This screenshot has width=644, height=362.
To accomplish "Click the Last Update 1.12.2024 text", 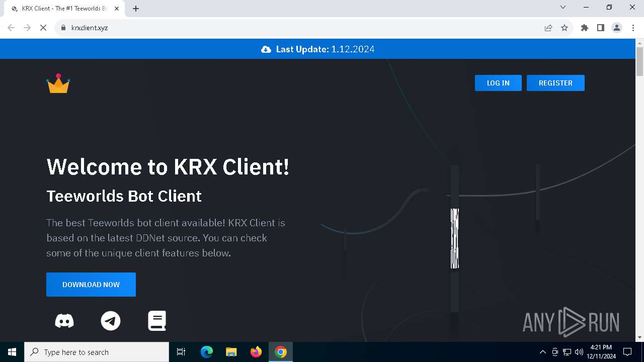I will click(325, 49).
